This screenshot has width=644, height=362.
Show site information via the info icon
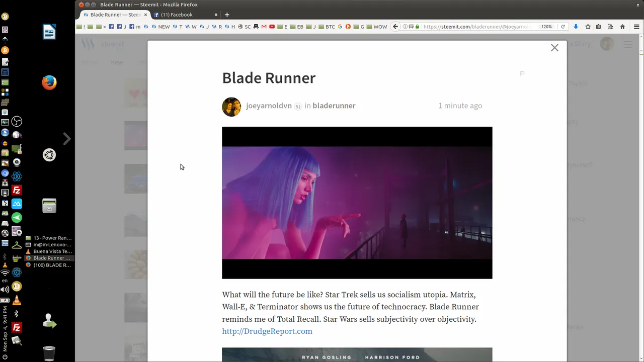(x=405, y=27)
